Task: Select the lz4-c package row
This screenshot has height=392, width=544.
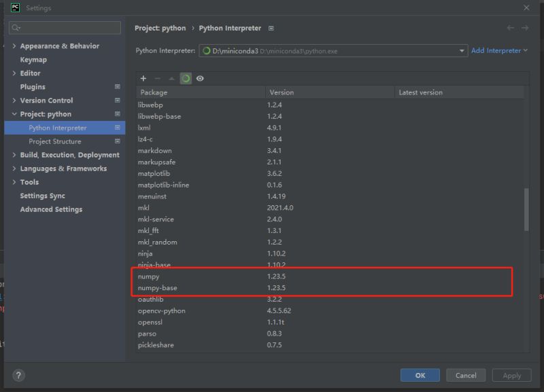Action: click(330, 139)
